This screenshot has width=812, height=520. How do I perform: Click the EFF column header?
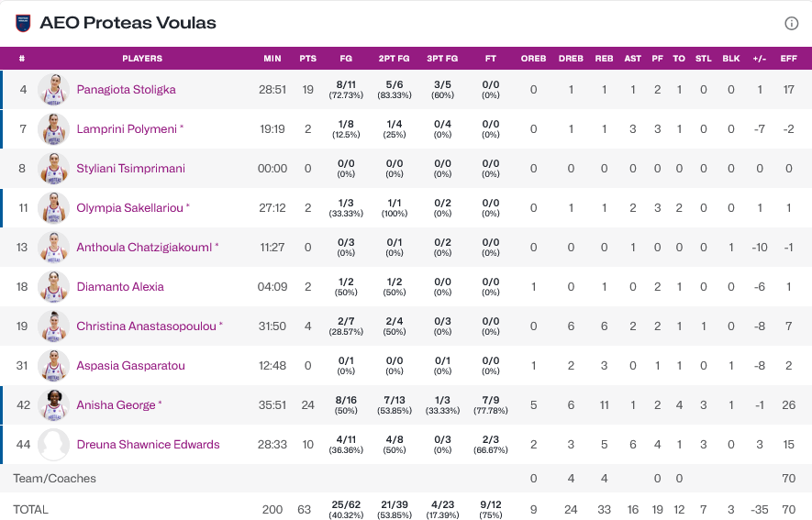(x=788, y=59)
